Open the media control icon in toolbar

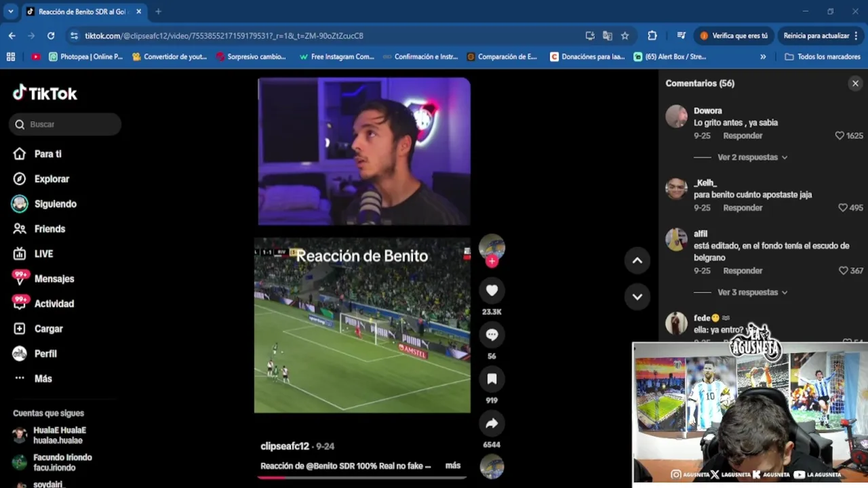(681, 35)
